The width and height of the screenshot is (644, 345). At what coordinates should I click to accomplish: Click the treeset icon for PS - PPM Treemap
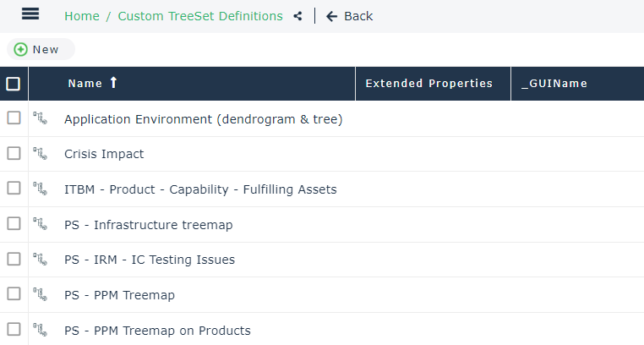click(40, 295)
